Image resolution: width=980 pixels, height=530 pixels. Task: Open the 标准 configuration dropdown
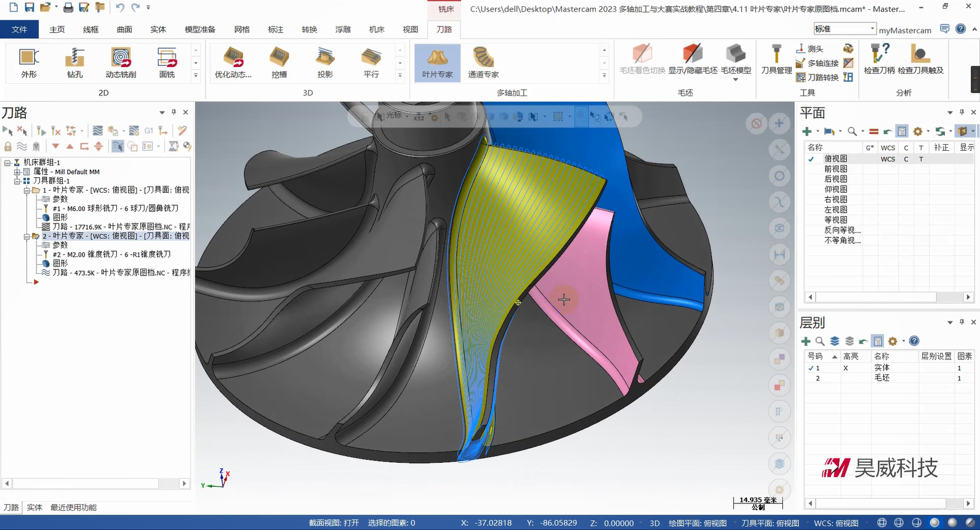tap(872, 29)
